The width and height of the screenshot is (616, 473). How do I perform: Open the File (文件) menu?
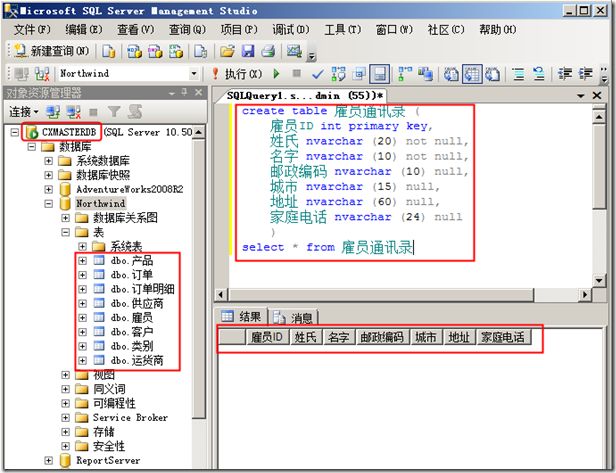coord(32,29)
